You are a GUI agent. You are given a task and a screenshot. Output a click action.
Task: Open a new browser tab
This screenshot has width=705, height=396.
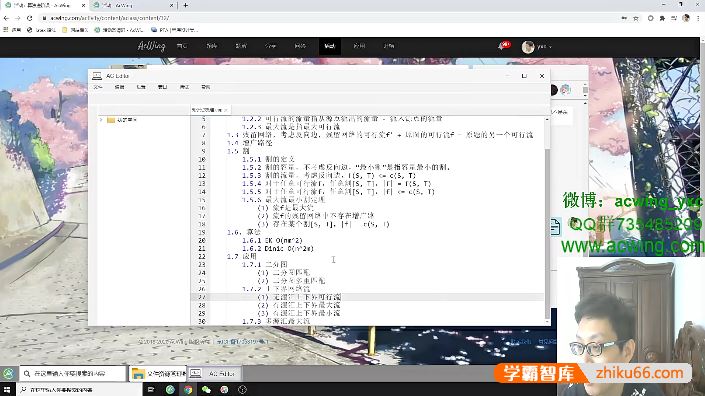185,5
